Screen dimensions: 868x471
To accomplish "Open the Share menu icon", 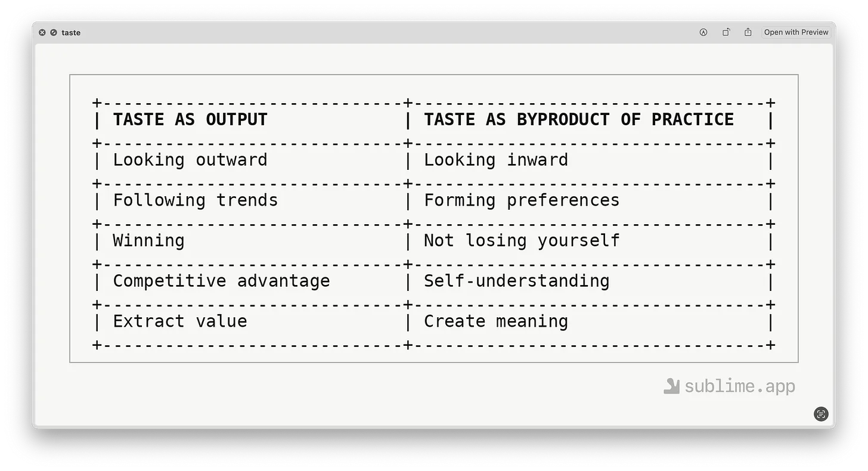I will point(748,32).
